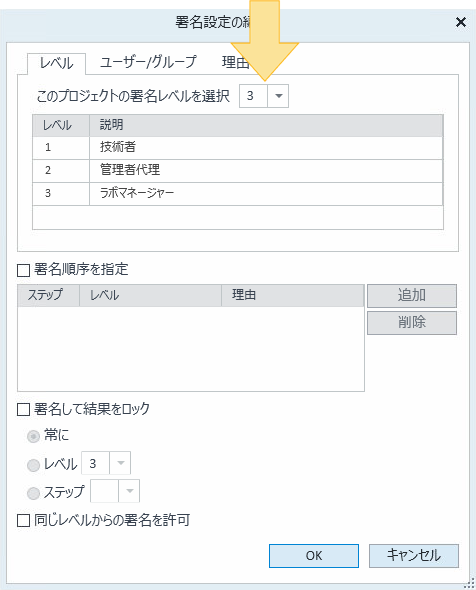Click the 追加 button

pyautogui.click(x=412, y=296)
